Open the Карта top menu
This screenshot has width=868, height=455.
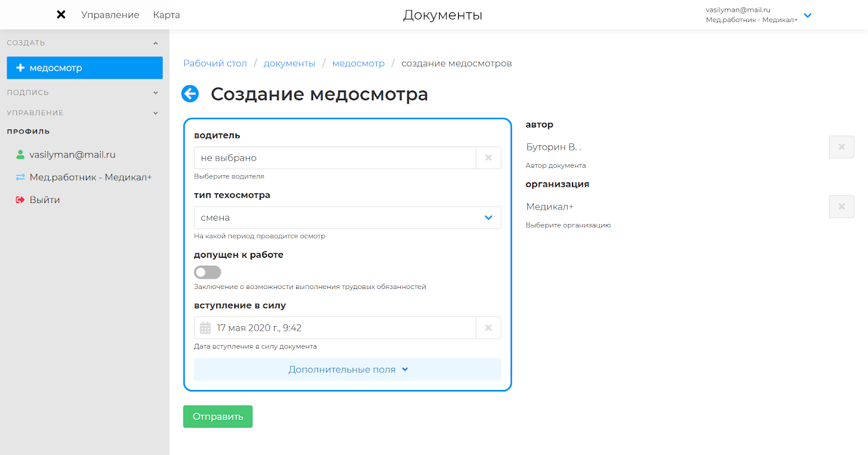[167, 14]
